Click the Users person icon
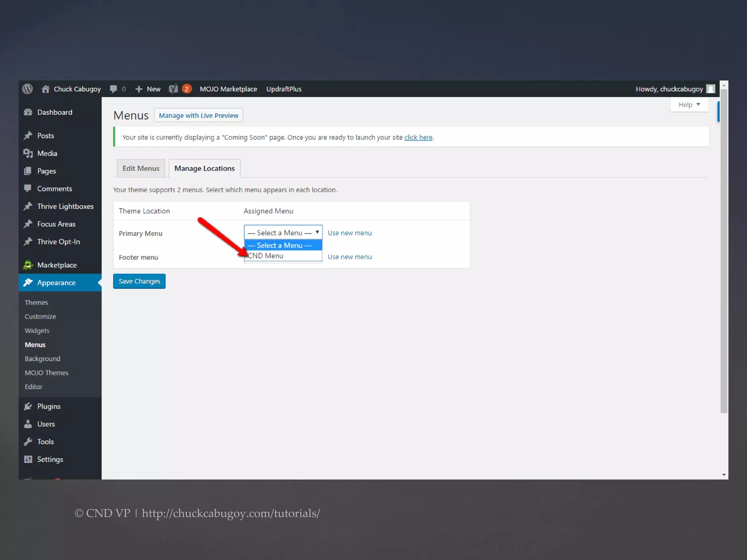Viewport: 747px width, 560px height. (x=28, y=424)
